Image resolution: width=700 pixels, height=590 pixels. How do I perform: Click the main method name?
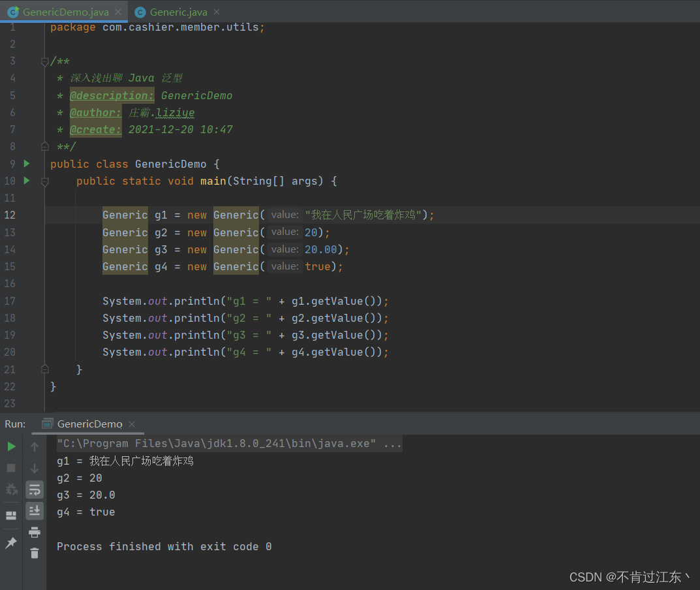pyautogui.click(x=213, y=181)
